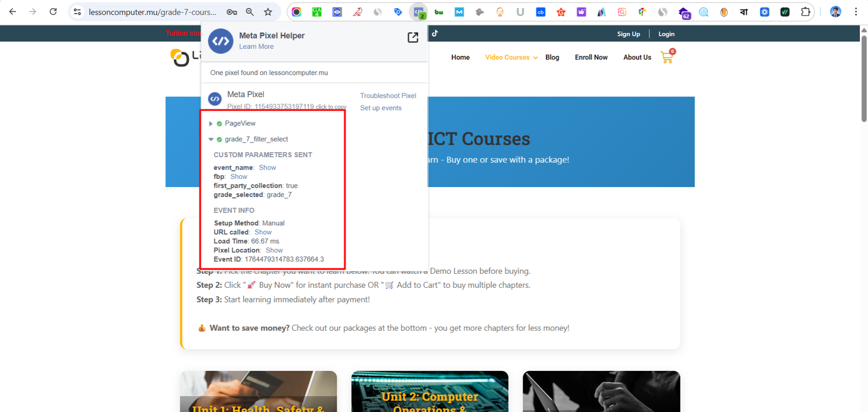Image resolution: width=868 pixels, height=412 pixels.
Task: Open Chrome three-dot menu
Action: 856,12
